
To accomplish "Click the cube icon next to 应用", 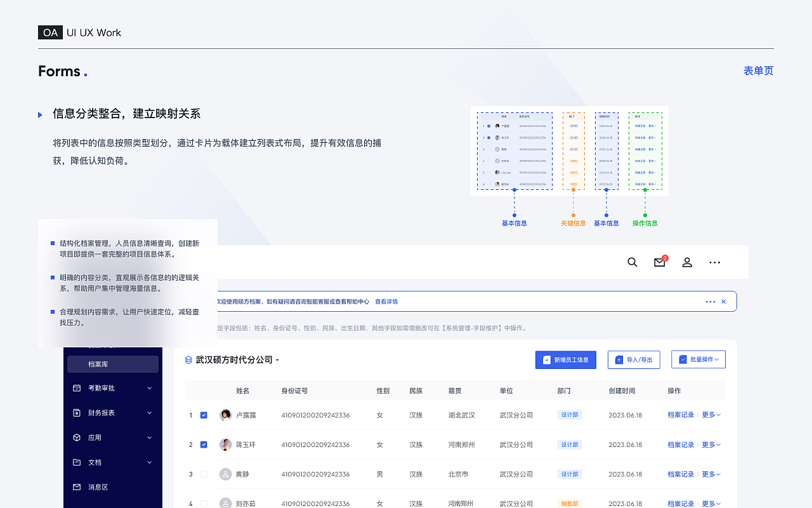I will click(x=77, y=438).
